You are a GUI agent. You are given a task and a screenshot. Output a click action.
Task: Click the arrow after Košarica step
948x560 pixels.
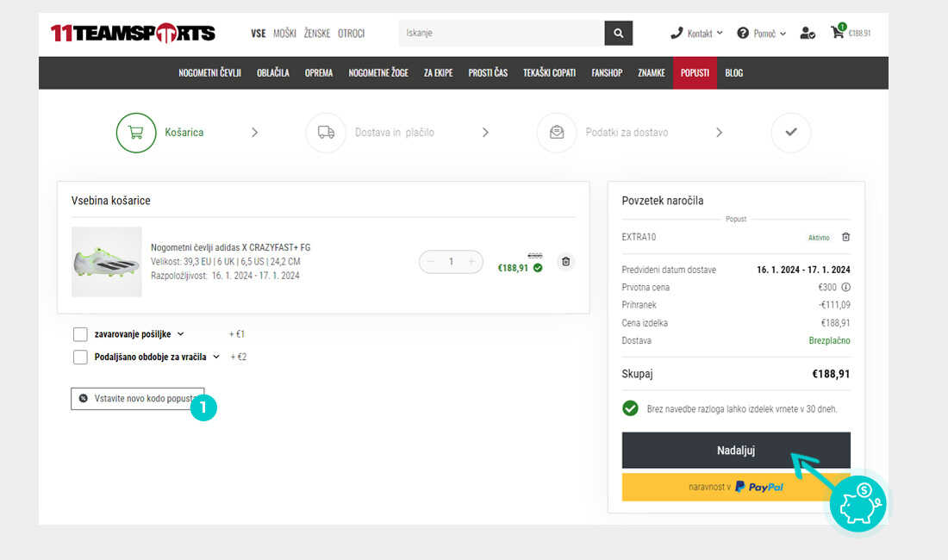(254, 133)
